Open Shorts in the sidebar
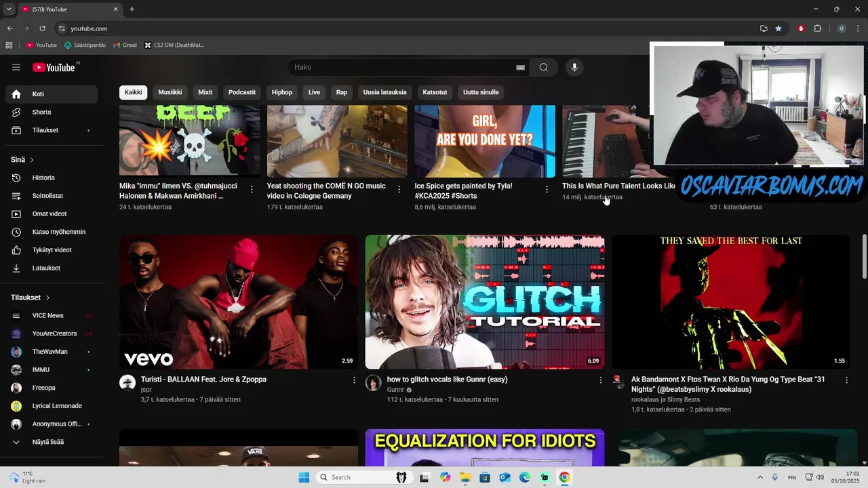Image resolution: width=868 pixels, height=488 pixels. pyautogui.click(x=52, y=112)
